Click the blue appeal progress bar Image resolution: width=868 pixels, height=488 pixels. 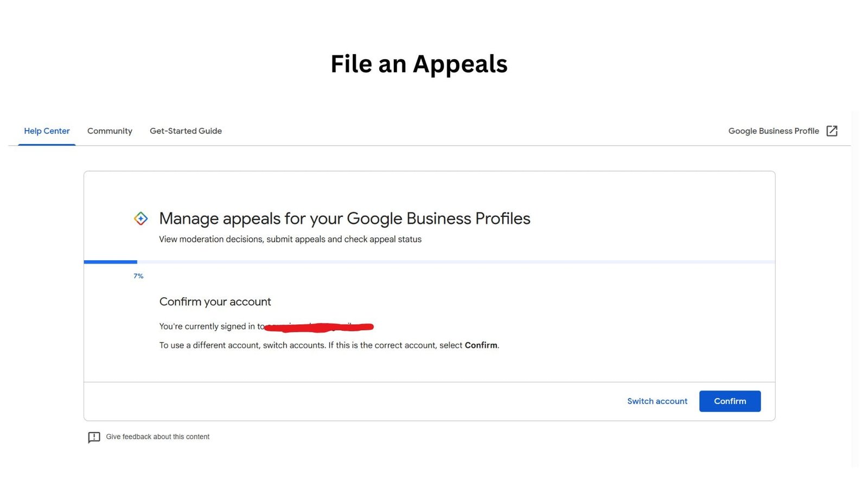tap(110, 261)
